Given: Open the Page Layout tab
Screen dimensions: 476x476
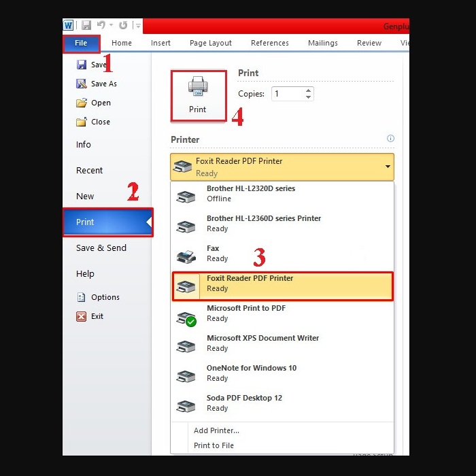Looking at the screenshot, I should (x=210, y=43).
